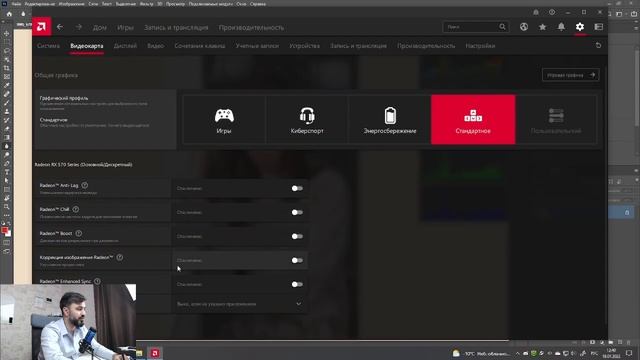This screenshot has width=640, height=360.
Task: Select the Zoom tool in Photoshop
Action: pos(7,207)
